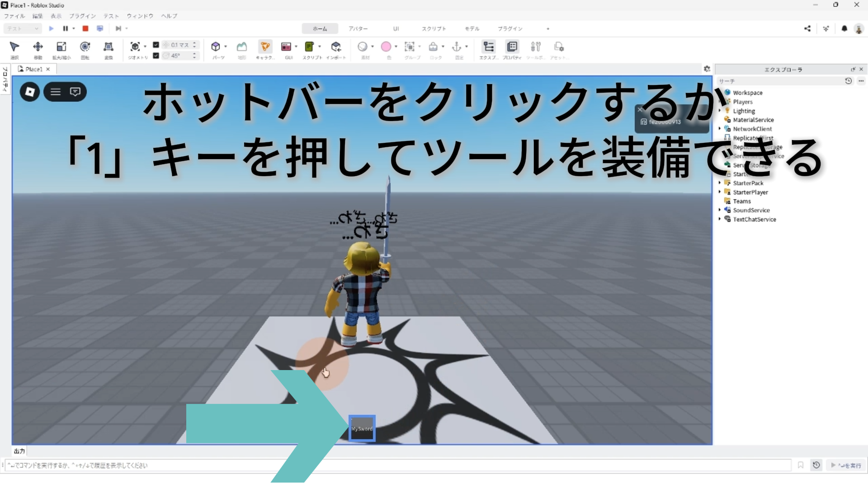868x488 pixels.
Task: Open the Roblox menu in viewport
Action: pyautogui.click(x=30, y=92)
